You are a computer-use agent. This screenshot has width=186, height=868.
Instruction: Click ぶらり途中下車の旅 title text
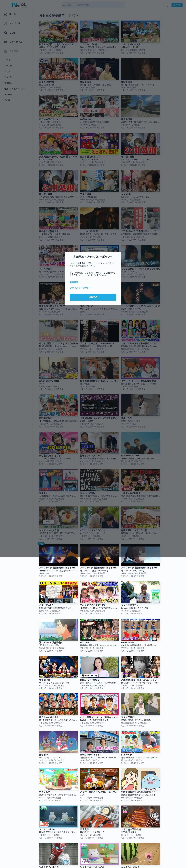131,830
